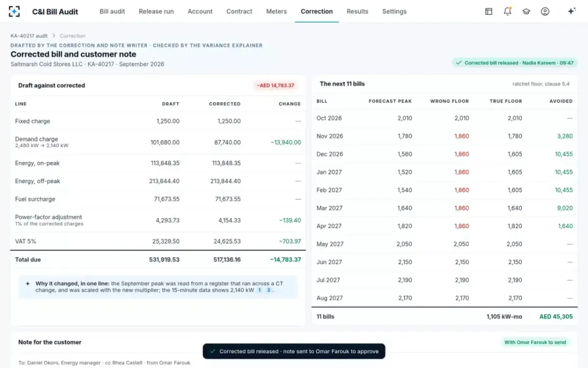Select the Dec 2026 bill row
The image size is (588, 368).
[444, 154]
